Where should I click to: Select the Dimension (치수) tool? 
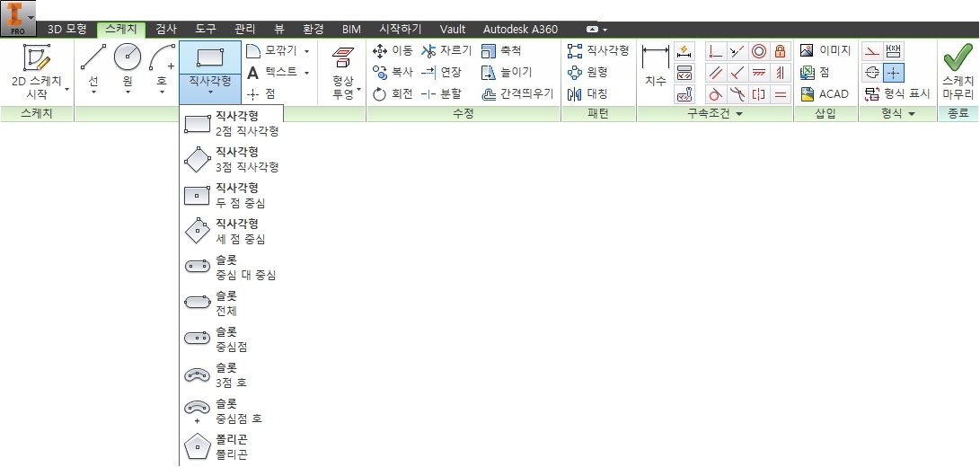655,66
